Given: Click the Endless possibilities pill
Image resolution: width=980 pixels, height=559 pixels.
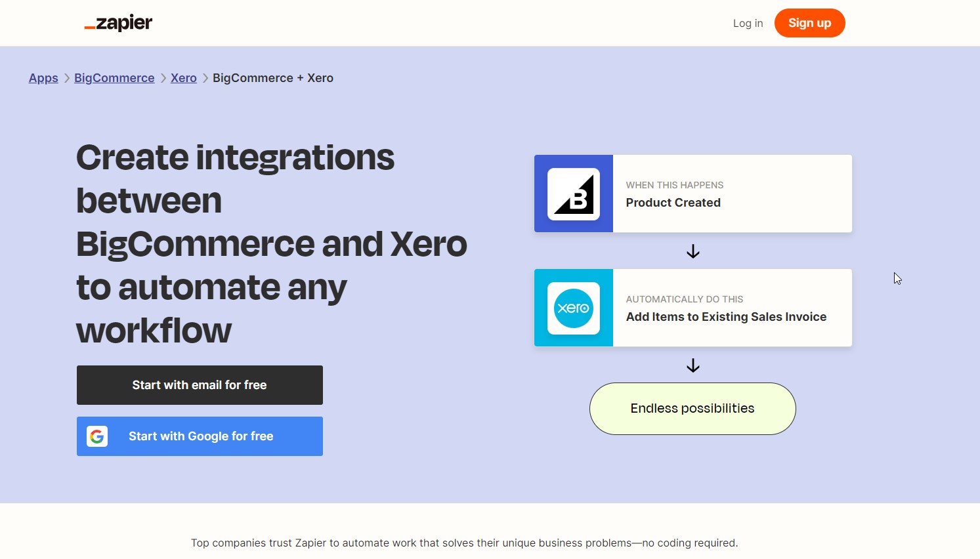Looking at the screenshot, I should pos(692,409).
